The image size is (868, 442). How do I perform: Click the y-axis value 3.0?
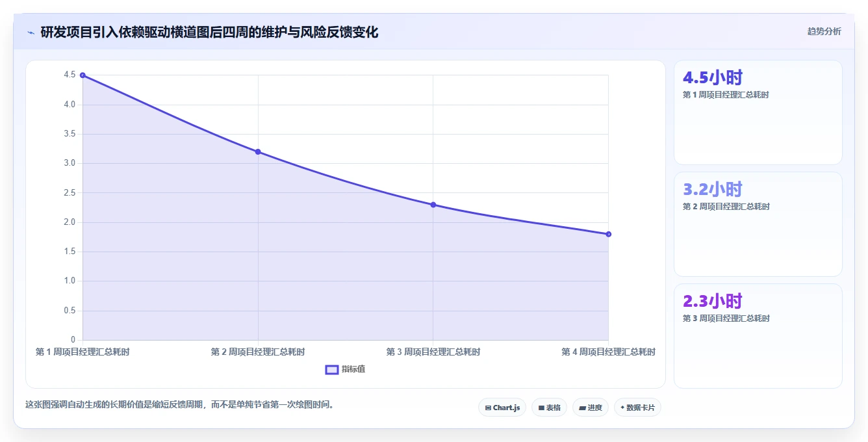click(70, 163)
